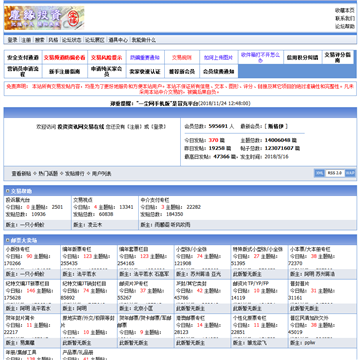
Task: Click the 用户列表 link
Action: 101,174
